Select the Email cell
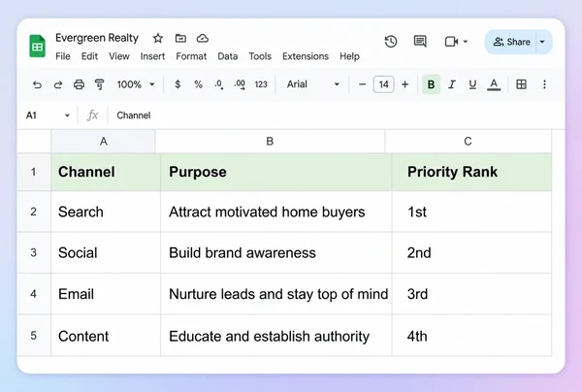Screen dimensions: 582x392 (106, 294)
